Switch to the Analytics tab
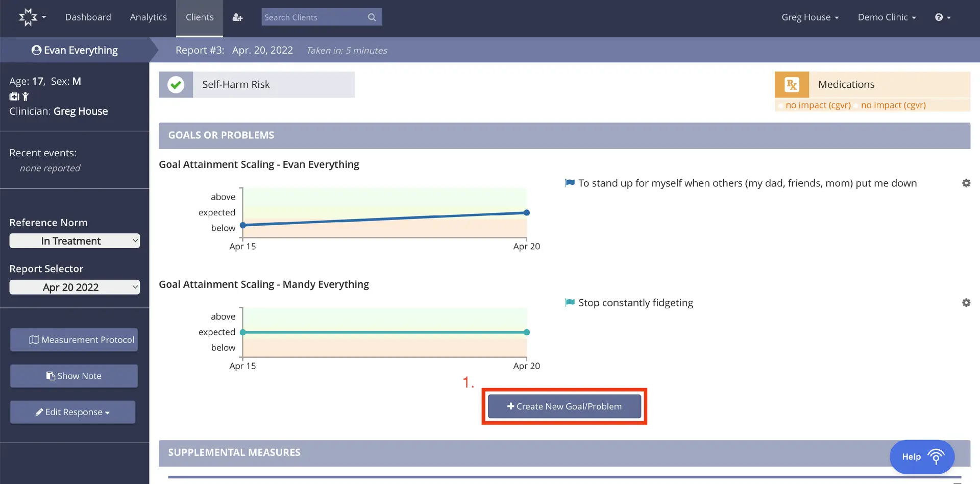Viewport: 980px width, 484px height. pyautogui.click(x=148, y=17)
